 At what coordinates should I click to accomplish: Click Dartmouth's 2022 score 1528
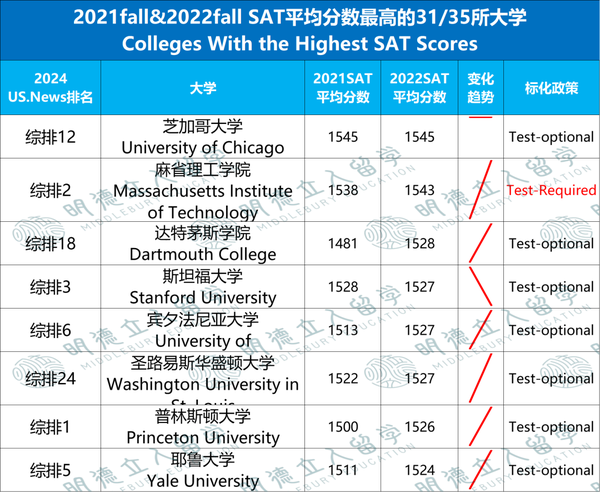point(419,243)
